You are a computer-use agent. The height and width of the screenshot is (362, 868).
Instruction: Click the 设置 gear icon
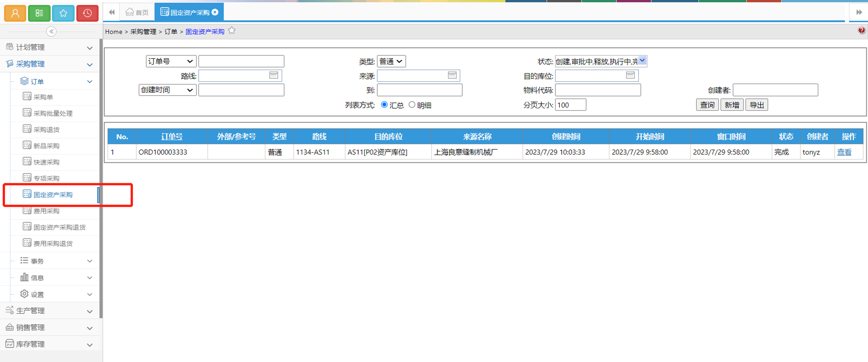click(x=24, y=294)
